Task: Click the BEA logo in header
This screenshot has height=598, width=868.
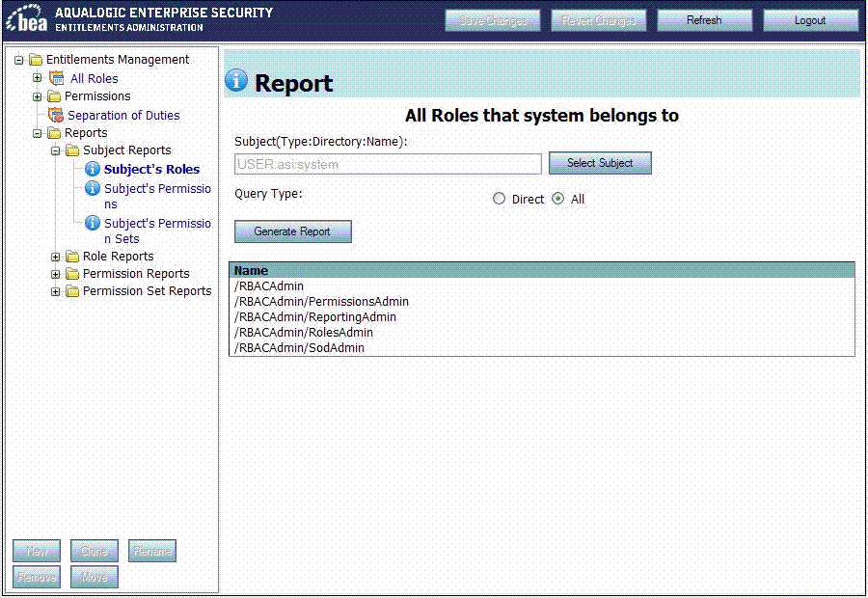Action: click(27, 19)
